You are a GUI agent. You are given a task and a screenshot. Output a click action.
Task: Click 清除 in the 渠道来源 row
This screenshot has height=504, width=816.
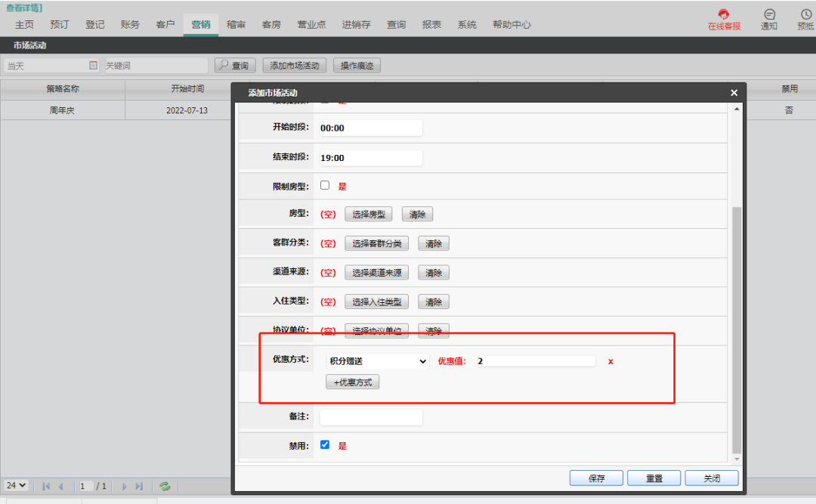tap(434, 272)
